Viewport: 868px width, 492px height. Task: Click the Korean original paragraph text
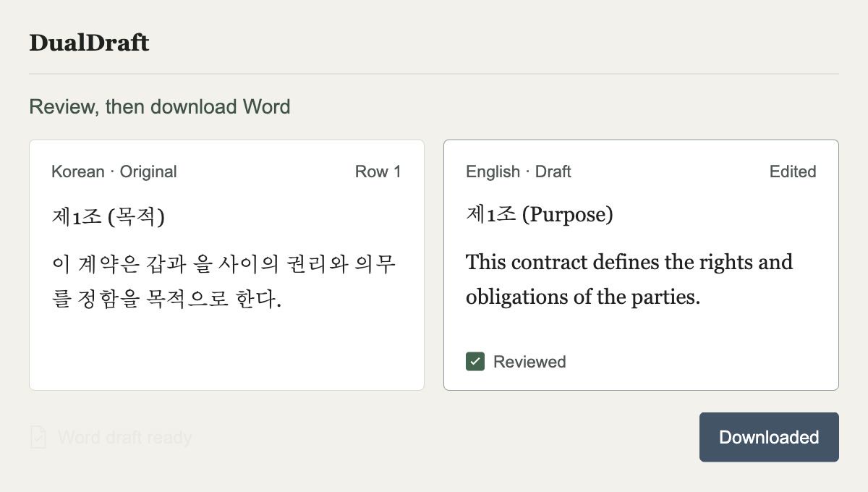224,281
